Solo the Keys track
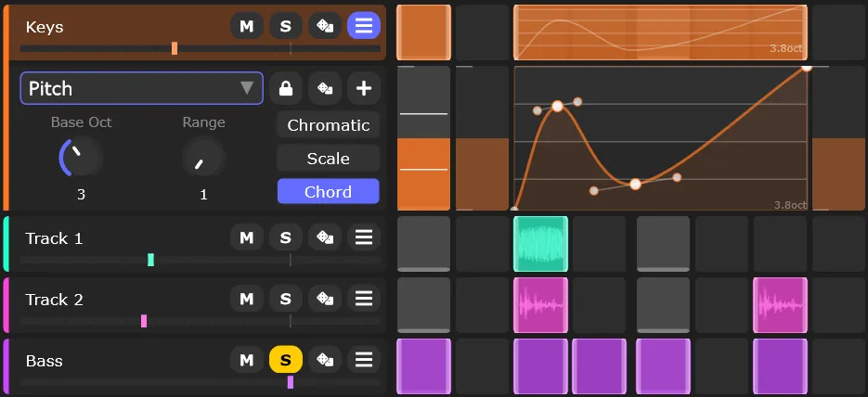868x397 pixels. pos(286,26)
